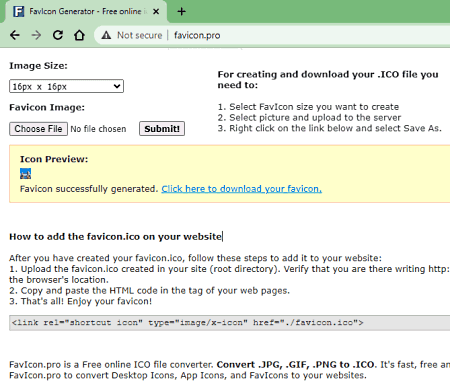Open the Image Size dropdown
Viewport: 450px width, 381px height.
tap(66, 86)
